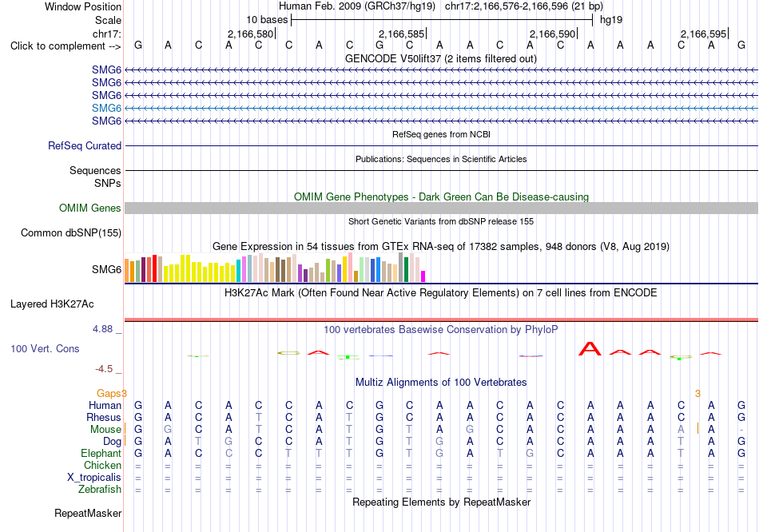Click the red H3K27Ac signal line
The width and height of the screenshot is (759, 532).
coord(441,320)
